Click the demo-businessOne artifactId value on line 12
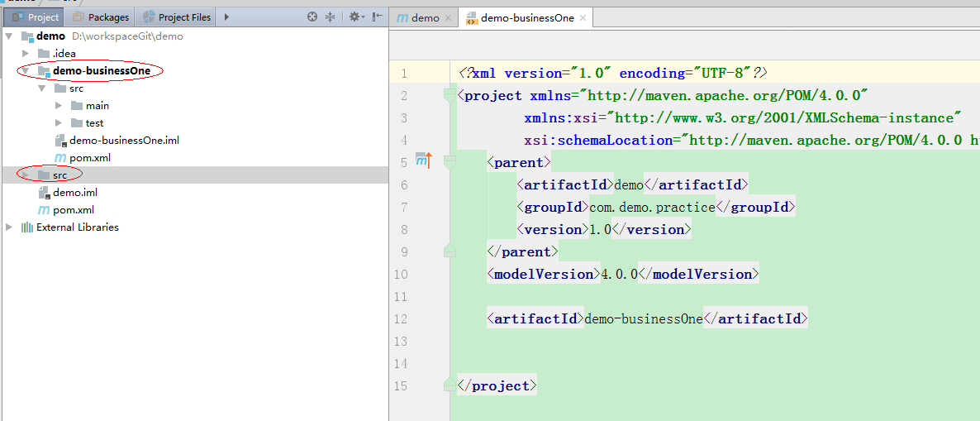The width and height of the screenshot is (980, 421). tap(643, 319)
